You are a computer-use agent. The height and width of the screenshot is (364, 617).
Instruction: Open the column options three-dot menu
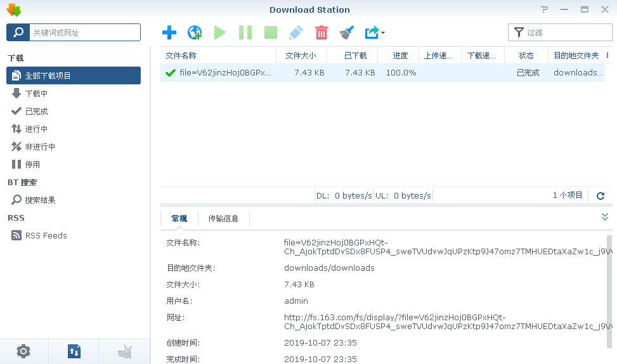[x=607, y=55]
